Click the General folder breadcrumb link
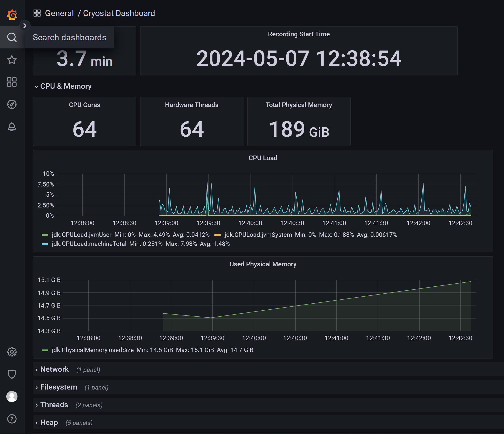This screenshot has height=434, width=504. pos(59,13)
